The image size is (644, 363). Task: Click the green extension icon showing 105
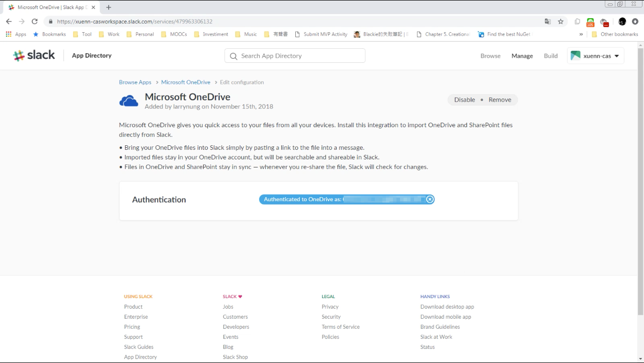point(590,22)
